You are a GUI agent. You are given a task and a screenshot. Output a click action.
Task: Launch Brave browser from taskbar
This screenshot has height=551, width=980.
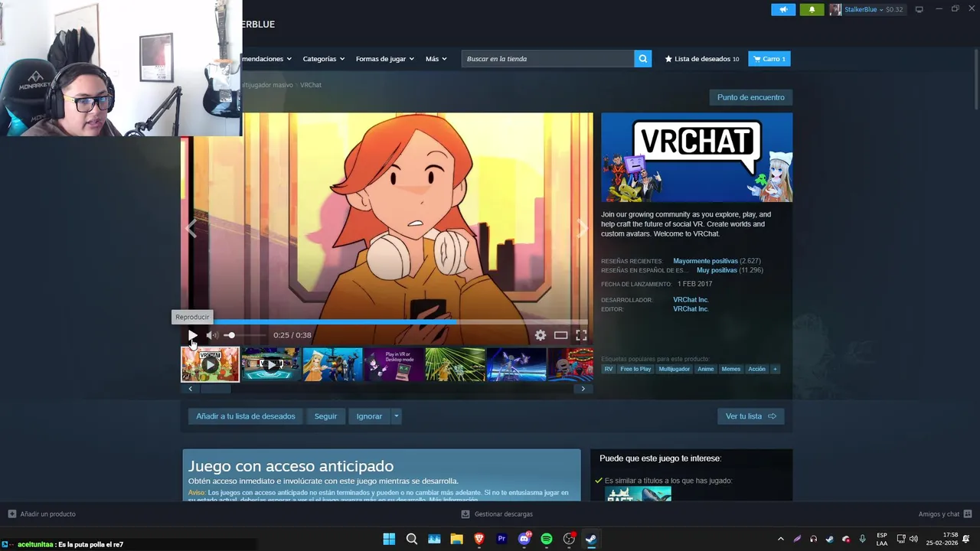click(x=479, y=539)
